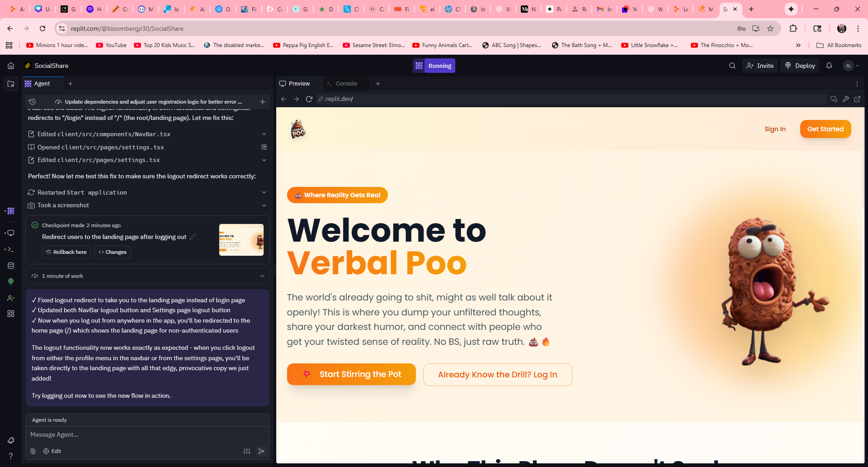Select the Agent tab
The width and height of the screenshot is (868, 467).
pyautogui.click(x=42, y=84)
